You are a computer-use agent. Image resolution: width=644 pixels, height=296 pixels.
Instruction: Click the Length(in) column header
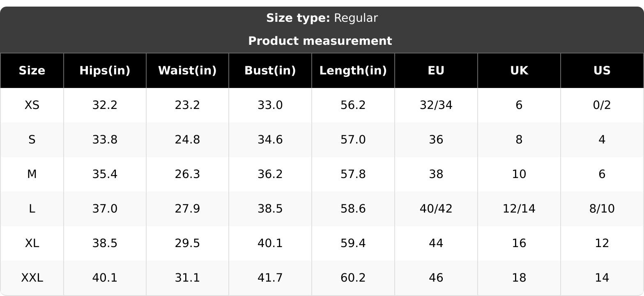coord(353,71)
